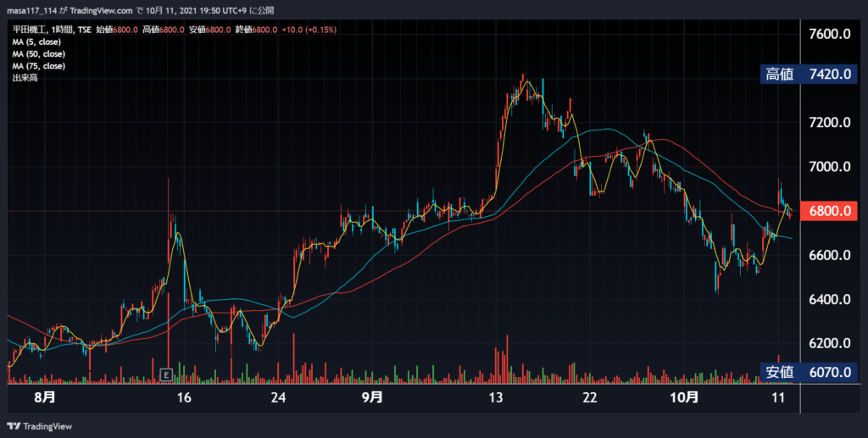Image resolution: width=868 pixels, height=438 pixels.
Task: Click the 平田機工 symbol title in the legend
Action: coord(28,30)
